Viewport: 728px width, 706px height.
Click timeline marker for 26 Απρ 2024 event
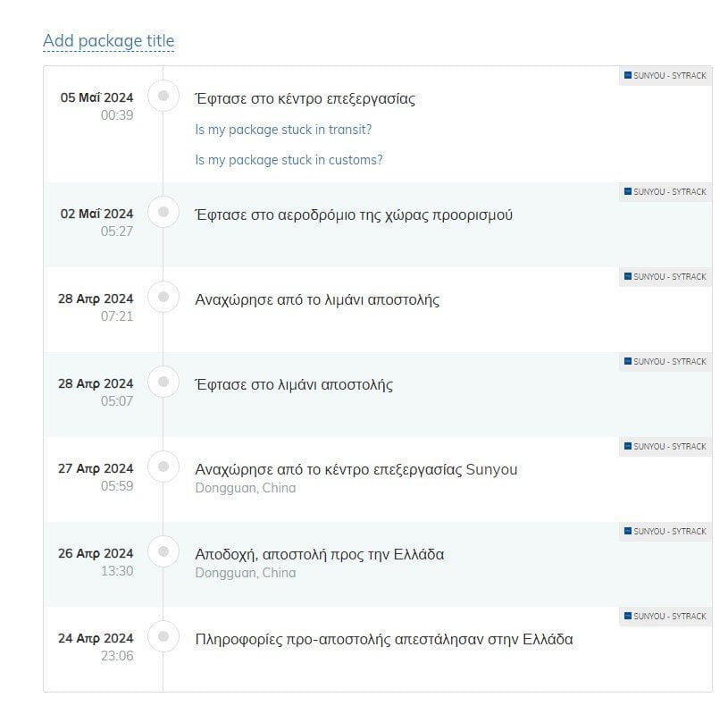coord(163,551)
